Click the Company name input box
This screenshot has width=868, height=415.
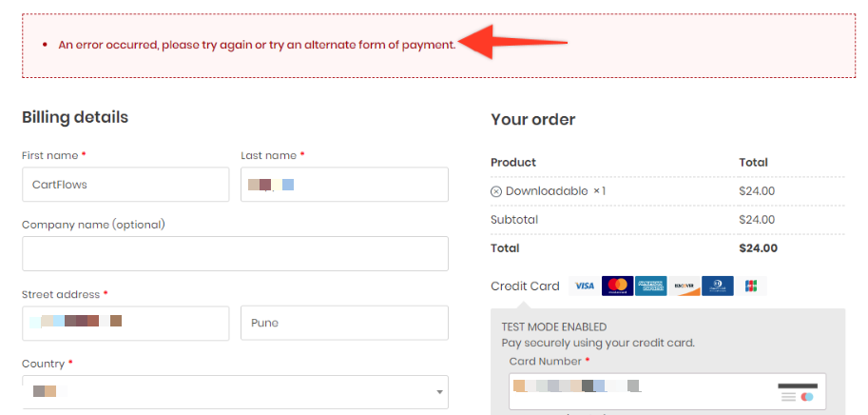pyautogui.click(x=235, y=254)
